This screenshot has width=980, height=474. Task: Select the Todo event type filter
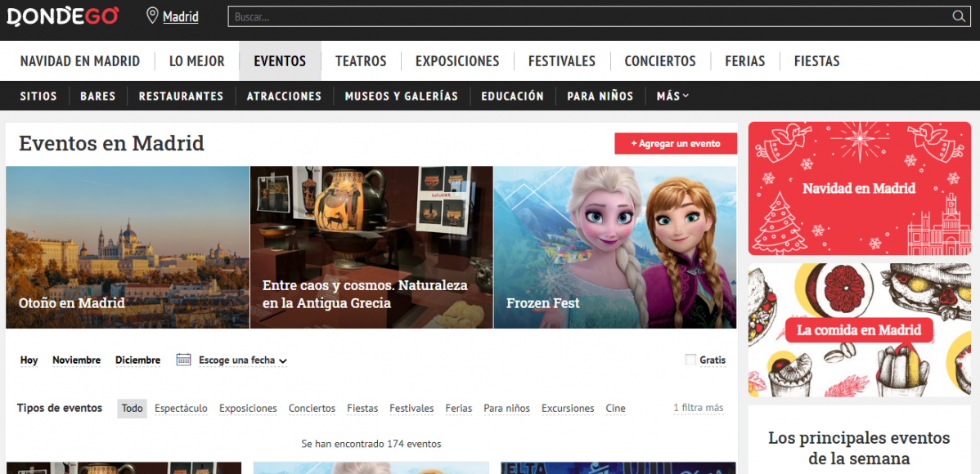point(132,409)
